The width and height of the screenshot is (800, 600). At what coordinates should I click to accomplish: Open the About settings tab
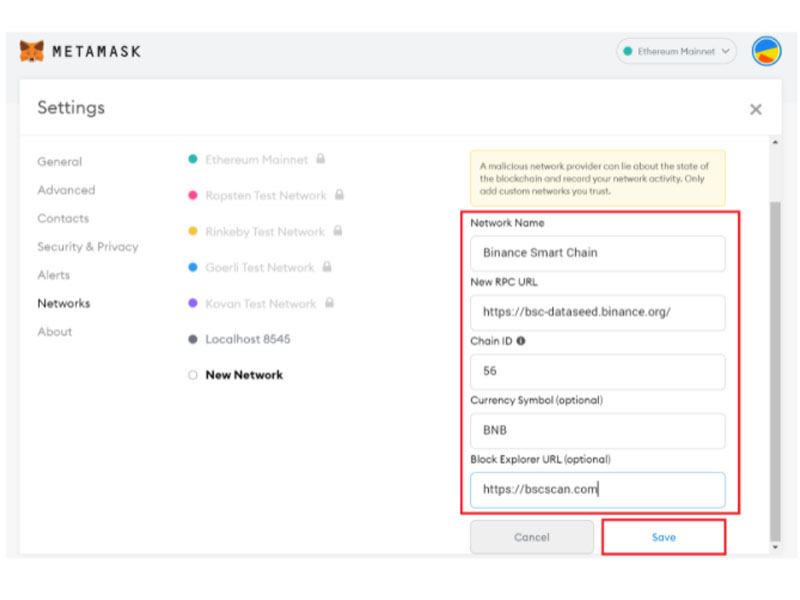tap(55, 332)
